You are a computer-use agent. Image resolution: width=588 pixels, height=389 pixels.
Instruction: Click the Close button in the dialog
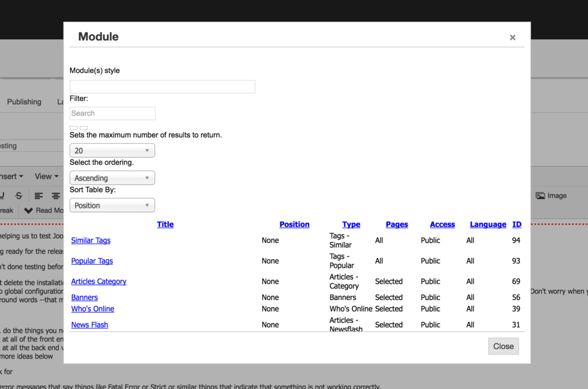(503, 346)
